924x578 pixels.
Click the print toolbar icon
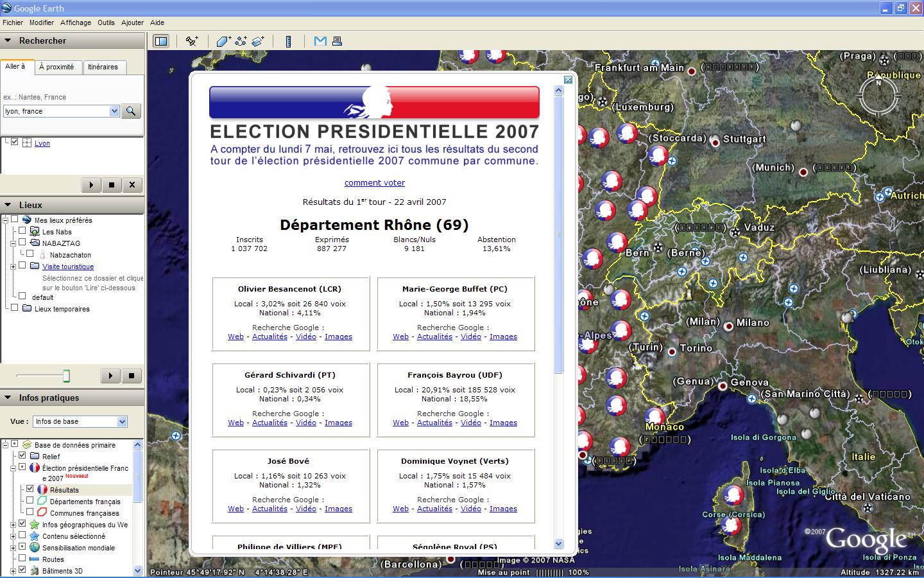tap(337, 41)
